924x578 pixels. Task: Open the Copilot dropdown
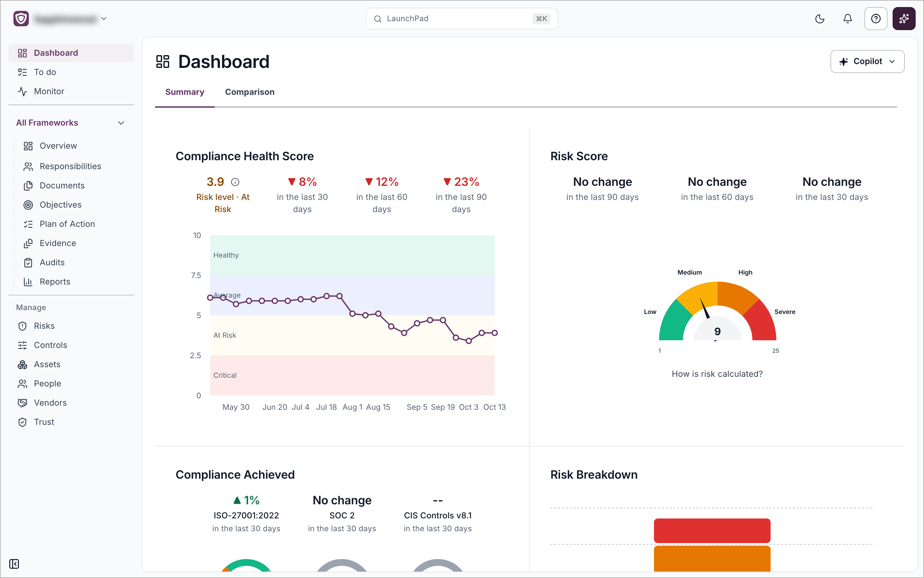(x=867, y=62)
